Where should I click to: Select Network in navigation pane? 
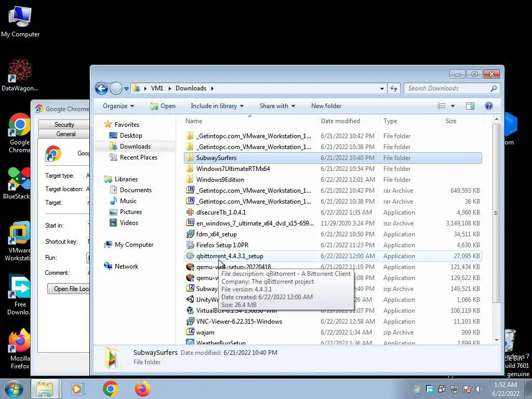(x=126, y=267)
